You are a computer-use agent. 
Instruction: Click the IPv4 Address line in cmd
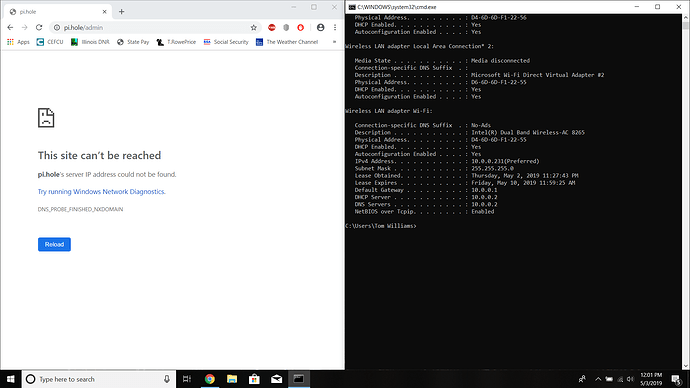[x=447, y=161]
